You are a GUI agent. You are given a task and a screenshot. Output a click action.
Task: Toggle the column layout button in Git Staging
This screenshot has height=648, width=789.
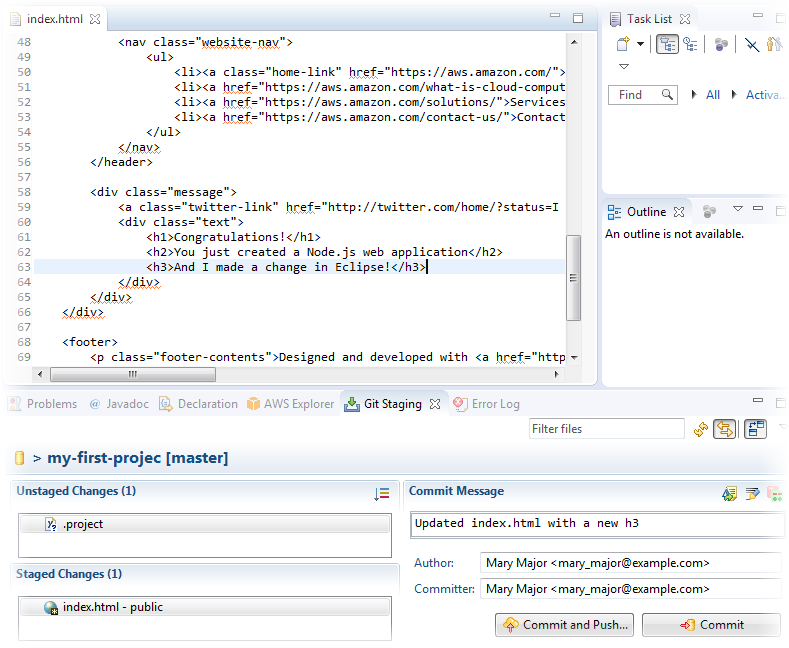tap(756, 429)
